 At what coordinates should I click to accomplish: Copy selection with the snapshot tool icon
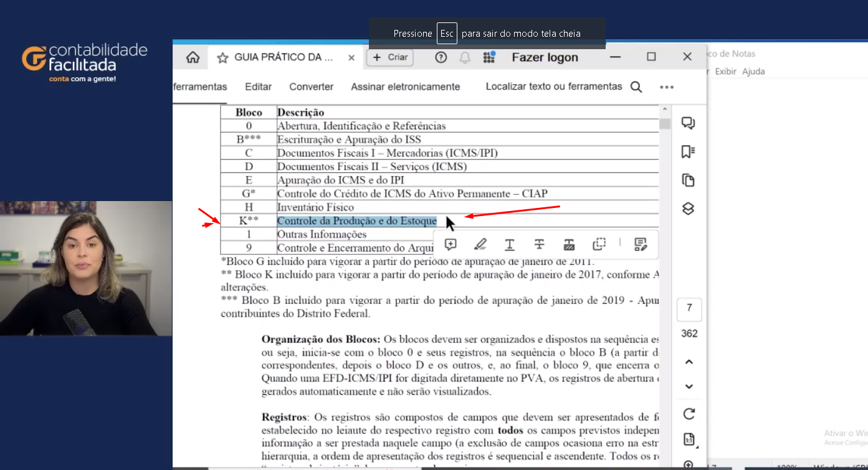tap(599, 245)
